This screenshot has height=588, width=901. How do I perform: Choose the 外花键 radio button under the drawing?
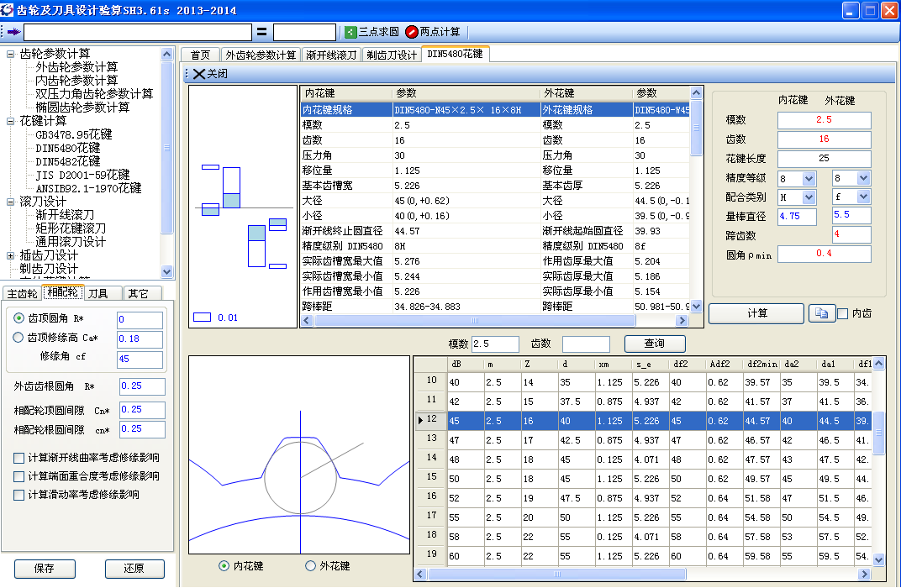[310, 566]
